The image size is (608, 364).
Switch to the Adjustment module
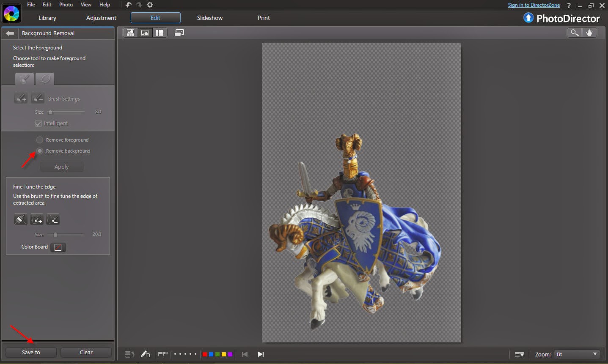(101, 18)
